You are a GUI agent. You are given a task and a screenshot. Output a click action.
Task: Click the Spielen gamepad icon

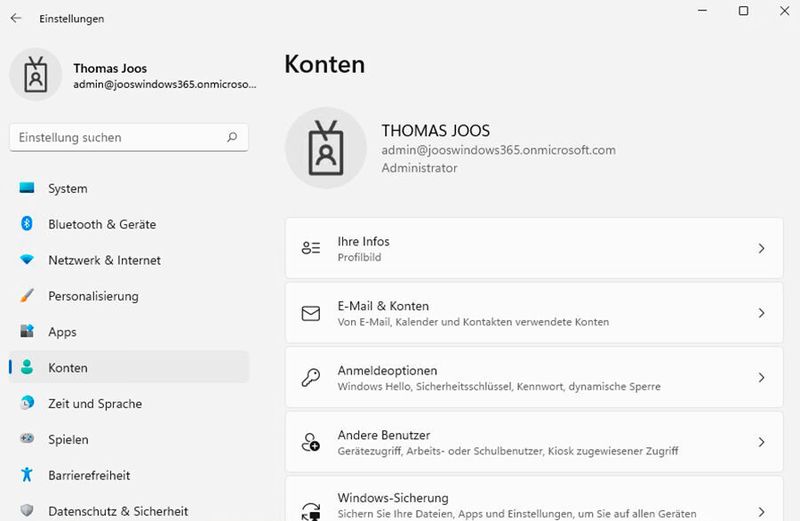click(27, 438)
